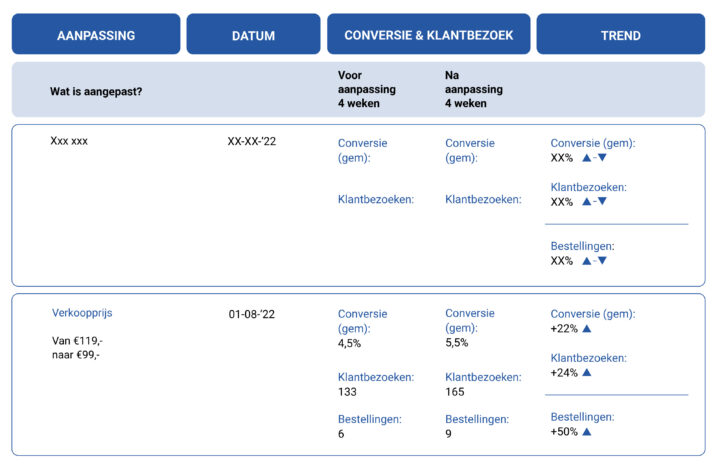Image resolution: width=720 pixels, height=469 pixels.
Task: Click up triangle in template Conversie trend
Action: tap(587, 158)
